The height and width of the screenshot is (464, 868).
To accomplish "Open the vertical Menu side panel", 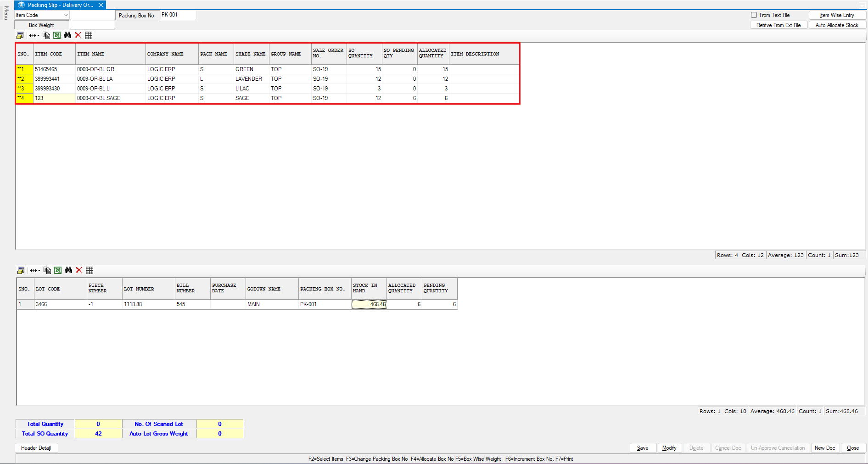I will coord(6,13).
